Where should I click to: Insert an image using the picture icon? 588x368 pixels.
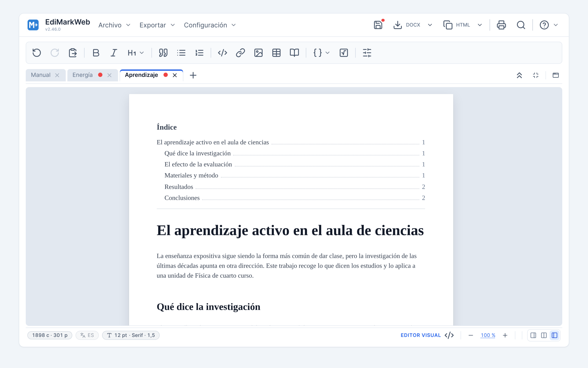pos(258,53)
